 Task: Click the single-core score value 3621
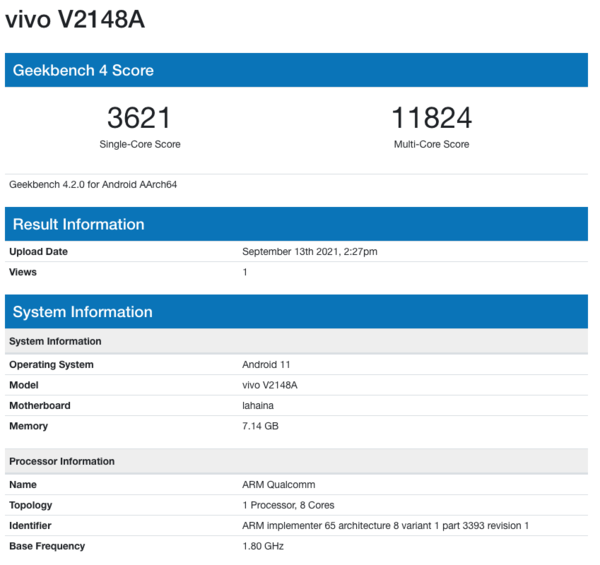tap(139, 118)
